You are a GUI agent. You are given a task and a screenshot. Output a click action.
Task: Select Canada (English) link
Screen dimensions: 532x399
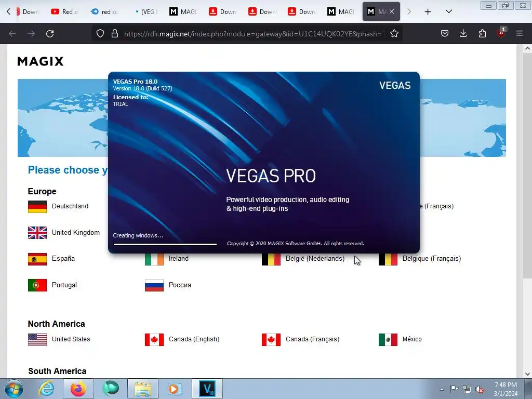click(x=194, y=339)
